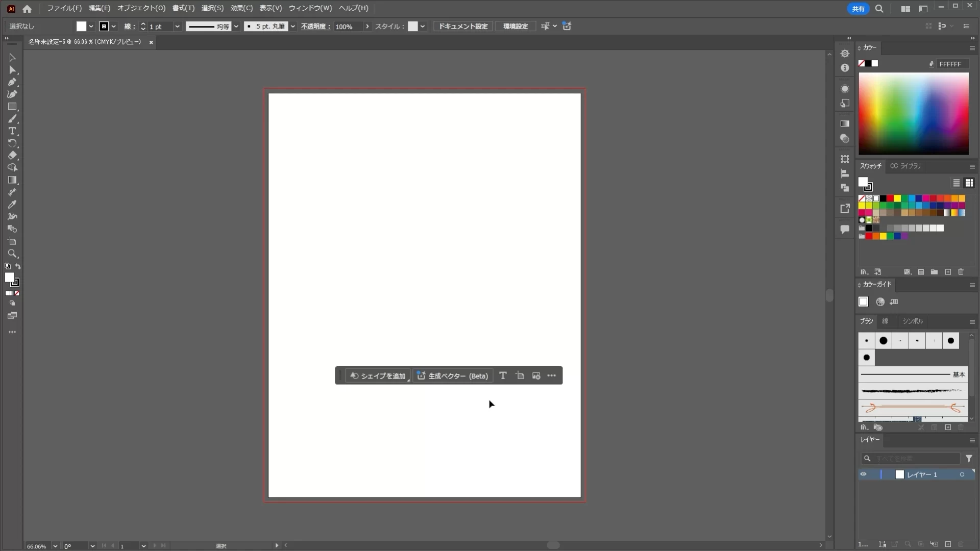
Task: Toggle visibility eye of レイヤー 1
Action: pos(863,474)
